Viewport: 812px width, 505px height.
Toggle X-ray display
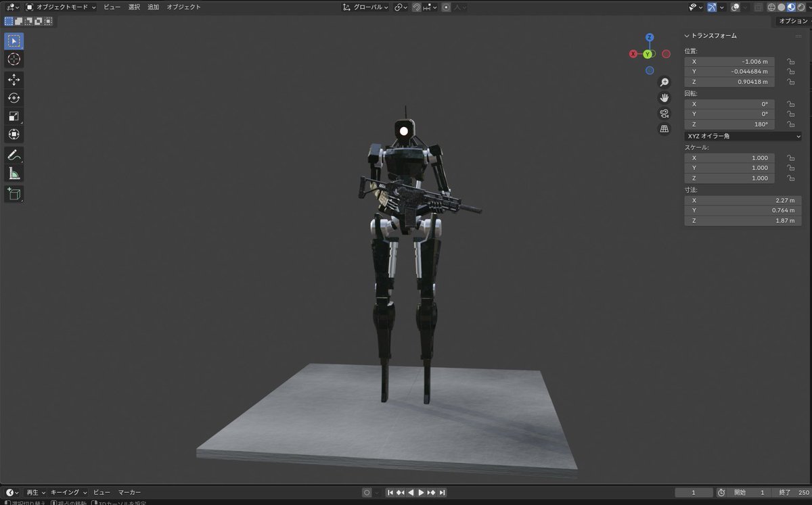758,7
